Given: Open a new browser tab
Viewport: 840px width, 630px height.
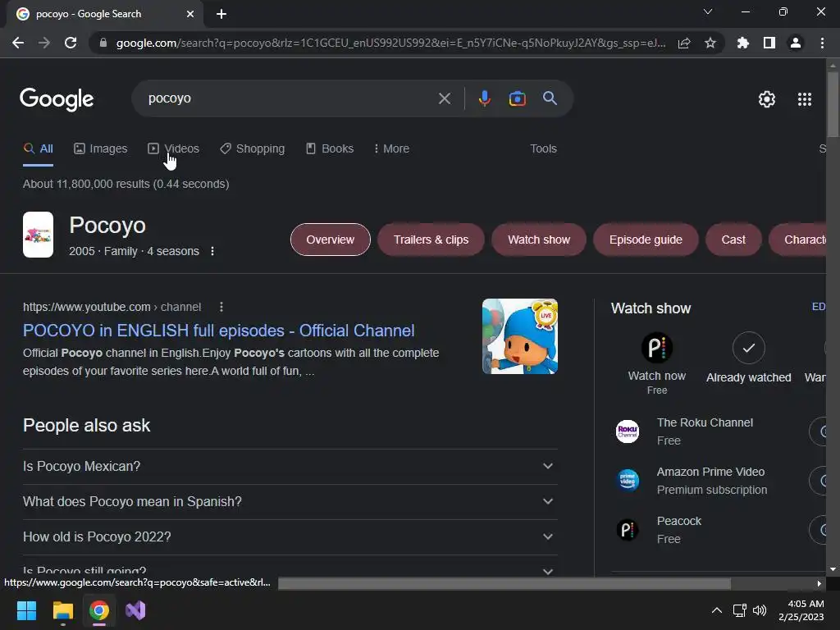Looking at the screenshot, I should [x=221, y=14].
